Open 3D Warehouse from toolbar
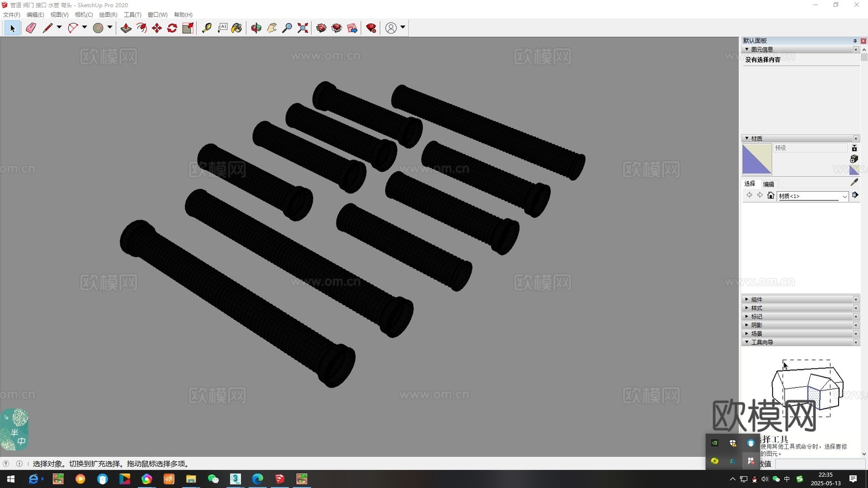Screen dimensions: 868x488 click(x=322, y=28)
